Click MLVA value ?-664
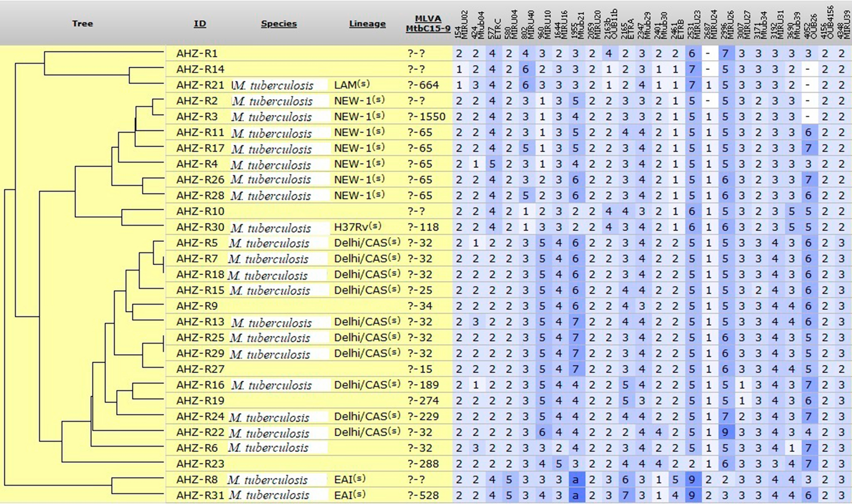The width and height of the screenshot is (852, 504). tap(423, 85)
